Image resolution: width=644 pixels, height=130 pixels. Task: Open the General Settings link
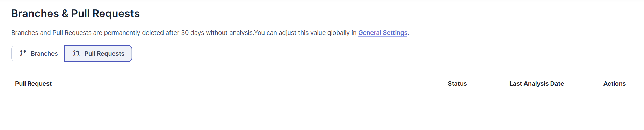383,33
